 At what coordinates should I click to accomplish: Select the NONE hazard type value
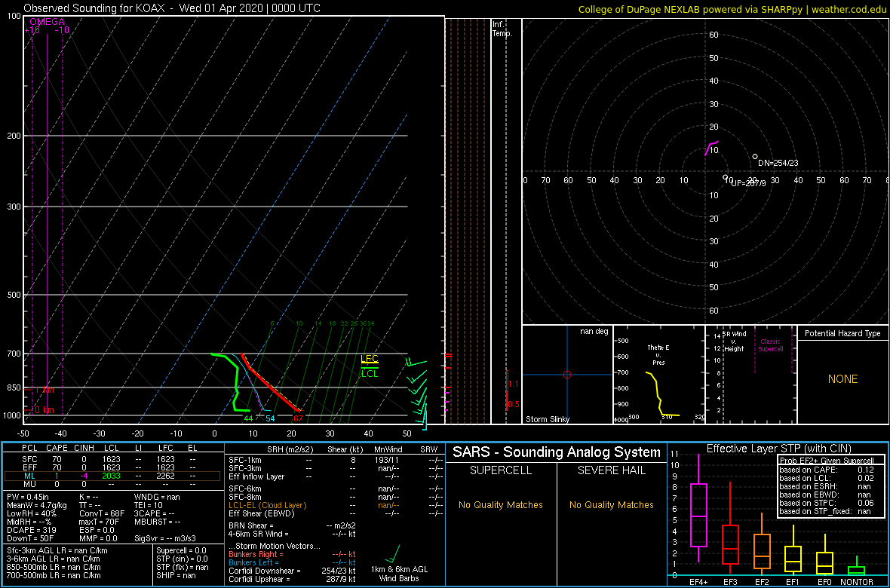click(842, 379)
